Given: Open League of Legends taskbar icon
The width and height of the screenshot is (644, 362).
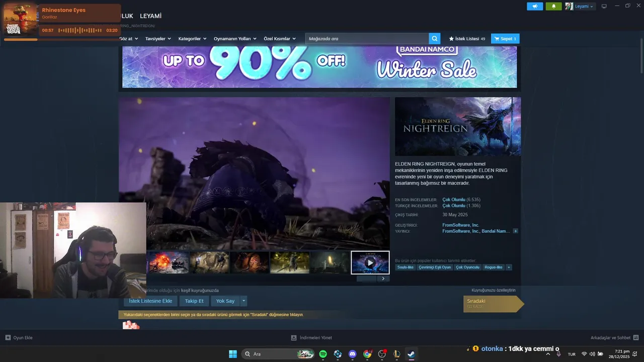Looking at the screenshot, I should (x=396, y=354).
